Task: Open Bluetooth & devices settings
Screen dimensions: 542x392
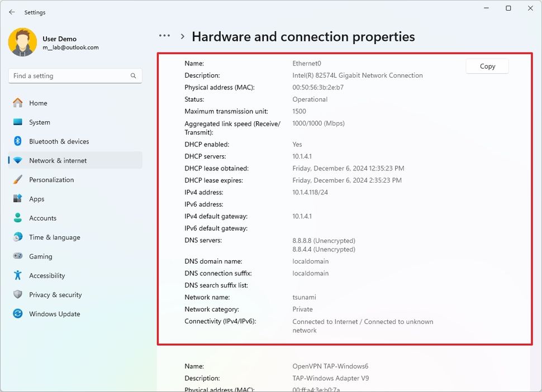Action: [58, 141]
